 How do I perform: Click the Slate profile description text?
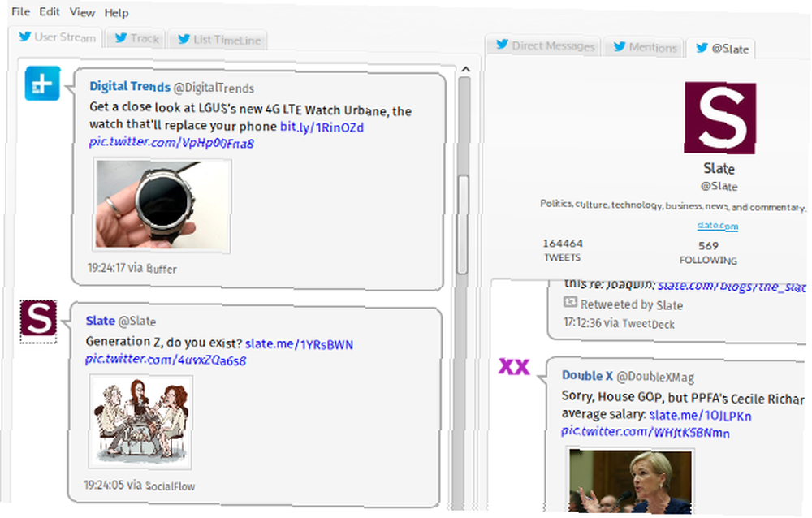[x=672, y=205]
